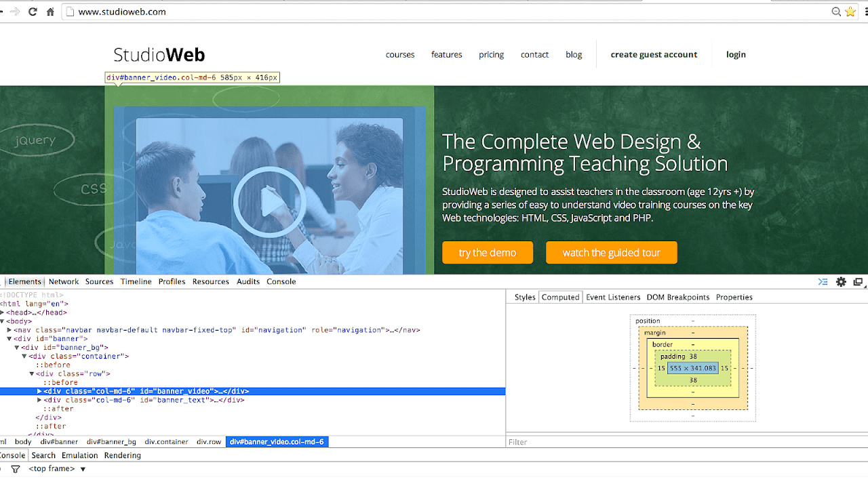The width and height of the screenshot is (868, 488).
Task: Collapse the div id="banner_bg" node
Action: [17, 348]
